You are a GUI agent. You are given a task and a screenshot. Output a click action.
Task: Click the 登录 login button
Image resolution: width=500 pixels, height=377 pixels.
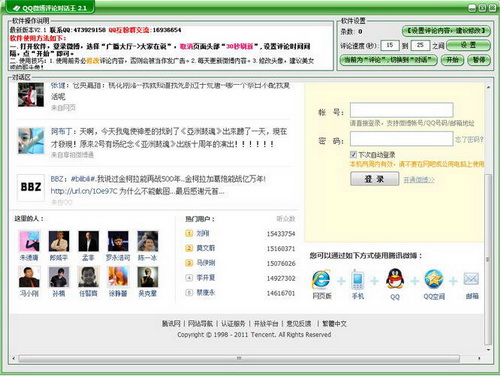click(x=375, y=179)
